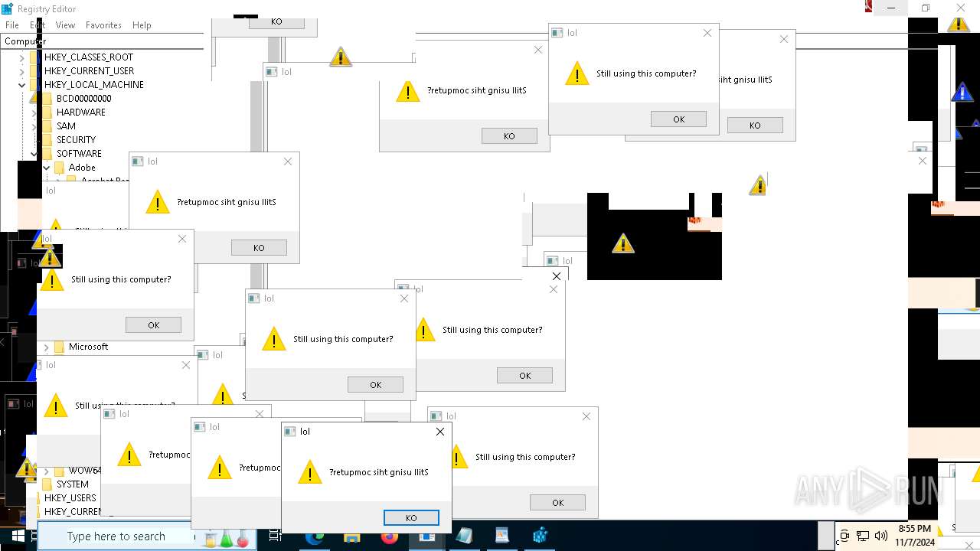Viewport: 980px width, 551px height.
Task: Expand the Microsoft key
Action: point(46,347)
